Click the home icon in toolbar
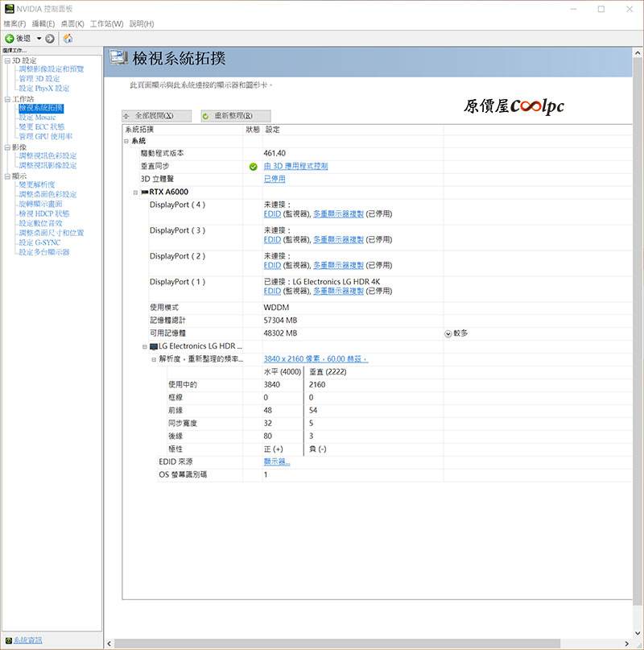Image resolution: width=644 pixels, height=650 pixels. click(68, 39)
